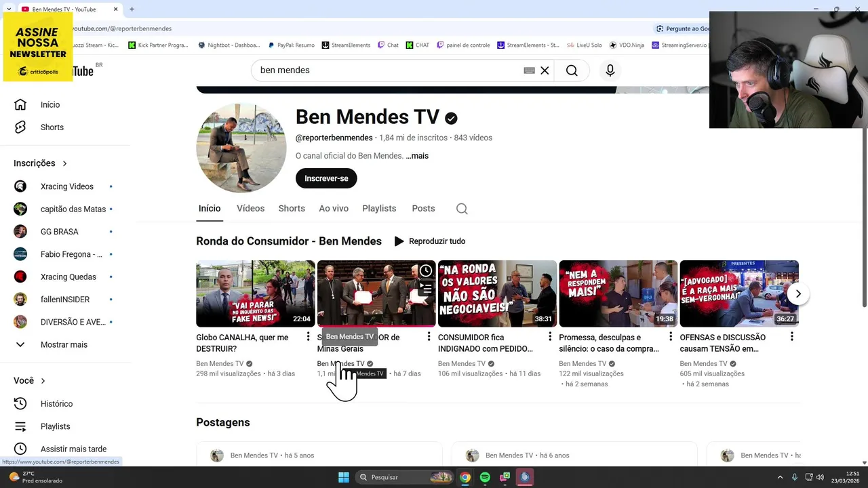This screenshot has width=868, height=488.
Task: Open options menu for Minas Gerais video
Action: click(x=429, y=337)
